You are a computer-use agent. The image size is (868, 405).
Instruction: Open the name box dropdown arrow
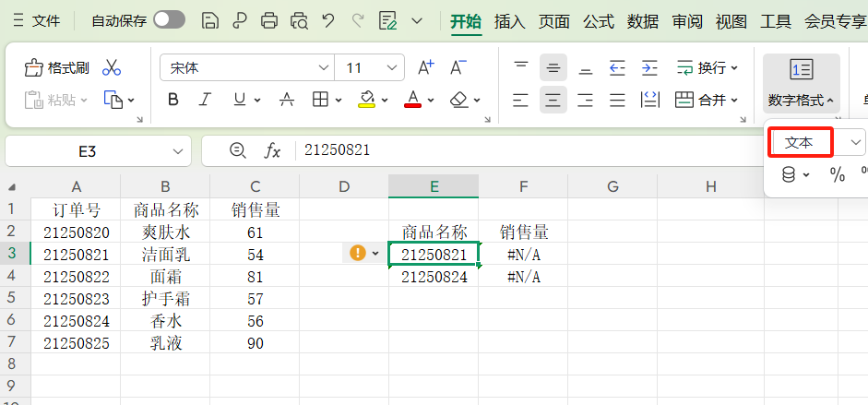click(178, 151)
